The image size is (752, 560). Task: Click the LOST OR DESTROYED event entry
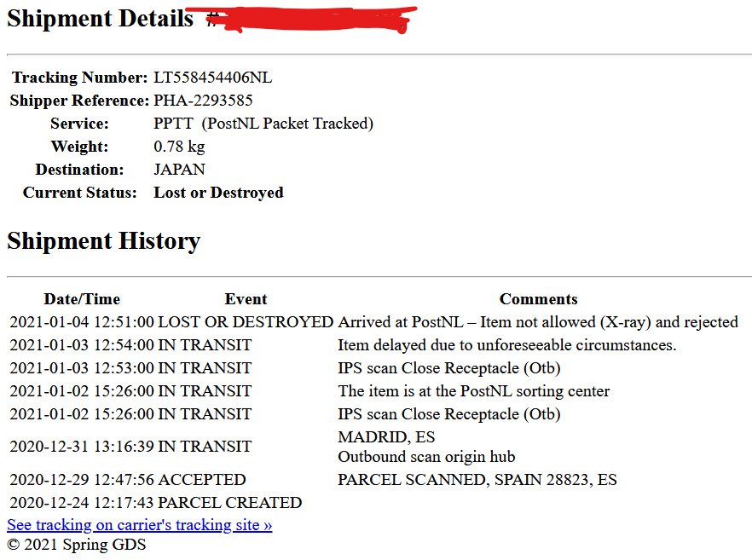pos(246,322)
